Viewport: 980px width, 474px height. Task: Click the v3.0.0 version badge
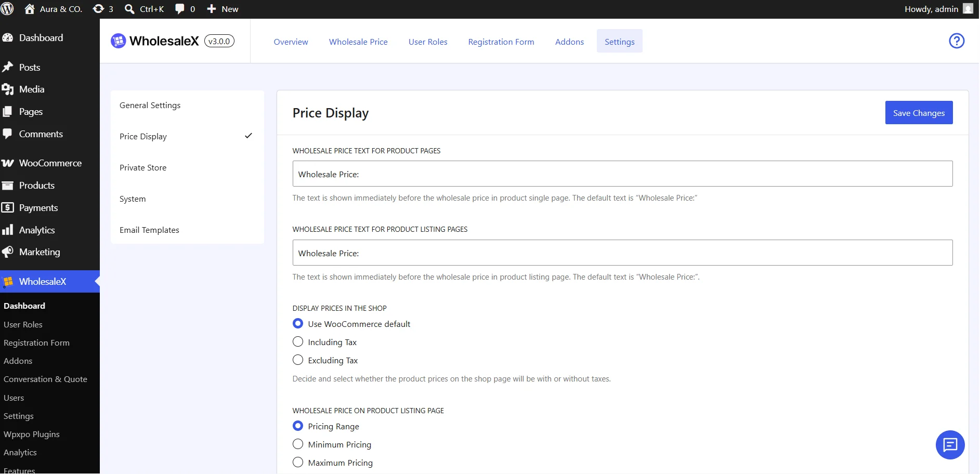point(219,41)
